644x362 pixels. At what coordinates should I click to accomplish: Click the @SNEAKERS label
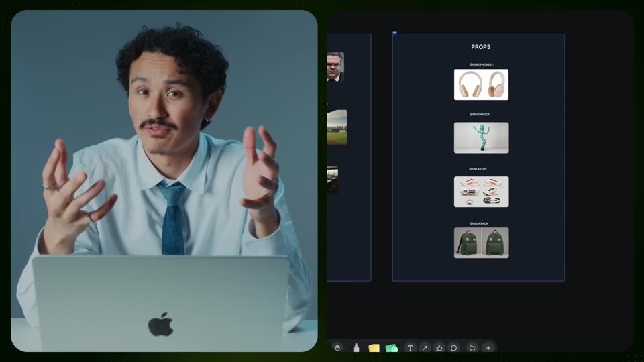pyautogui.click(x=478, y=169)
